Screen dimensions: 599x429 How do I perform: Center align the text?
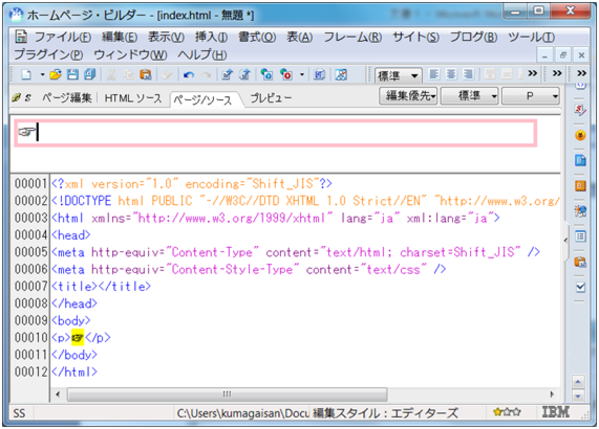pos(451,74)
